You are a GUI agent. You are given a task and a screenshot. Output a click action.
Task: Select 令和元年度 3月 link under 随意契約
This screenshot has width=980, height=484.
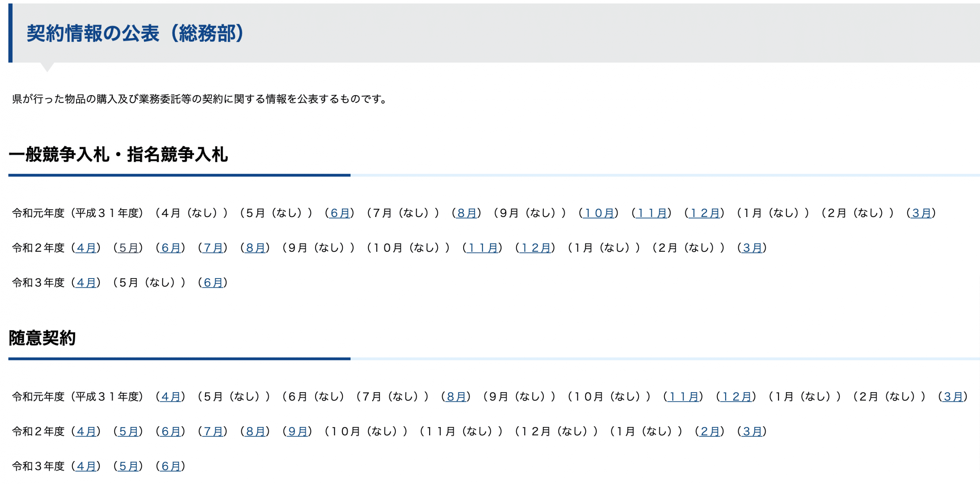pyautogui.click(x=953, y=397)
